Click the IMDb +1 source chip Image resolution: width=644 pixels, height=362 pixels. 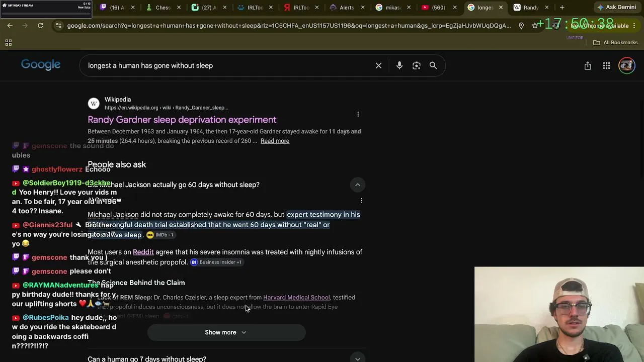(x=160, y=235)
